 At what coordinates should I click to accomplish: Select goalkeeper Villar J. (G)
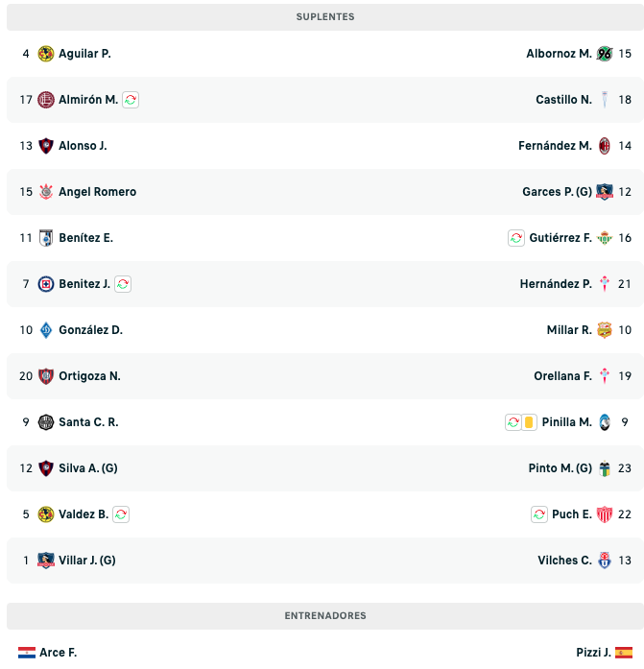87,561
